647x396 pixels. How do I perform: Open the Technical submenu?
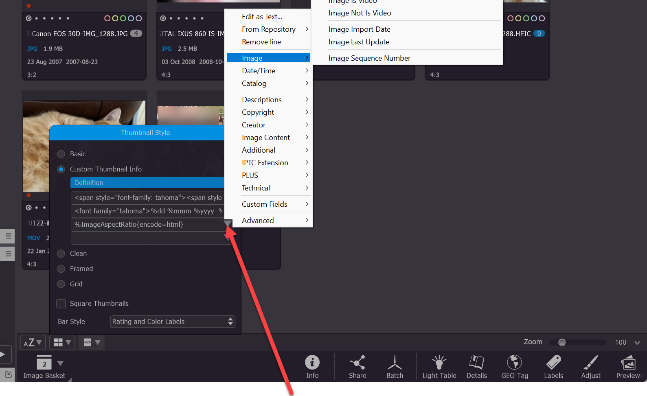269,188
